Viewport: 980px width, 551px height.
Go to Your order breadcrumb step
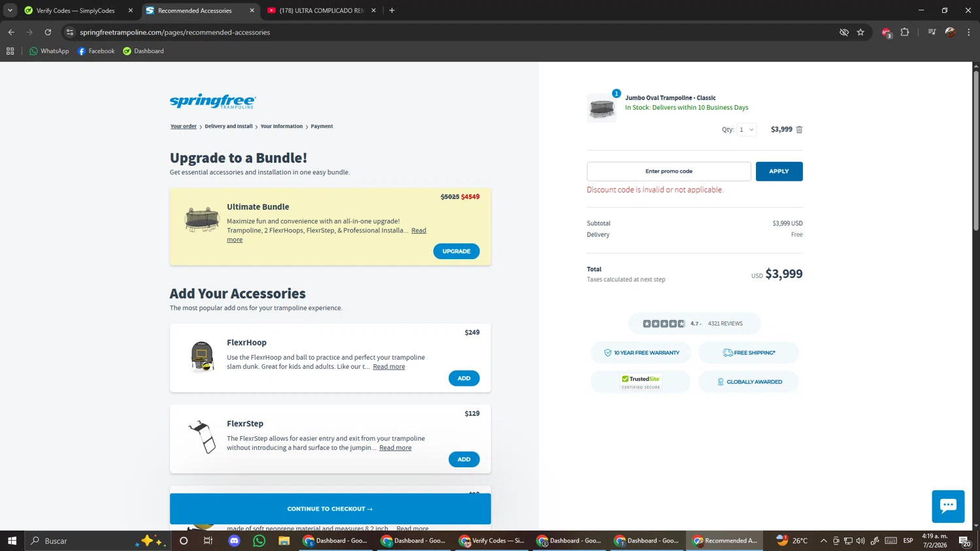click(184, 126)
